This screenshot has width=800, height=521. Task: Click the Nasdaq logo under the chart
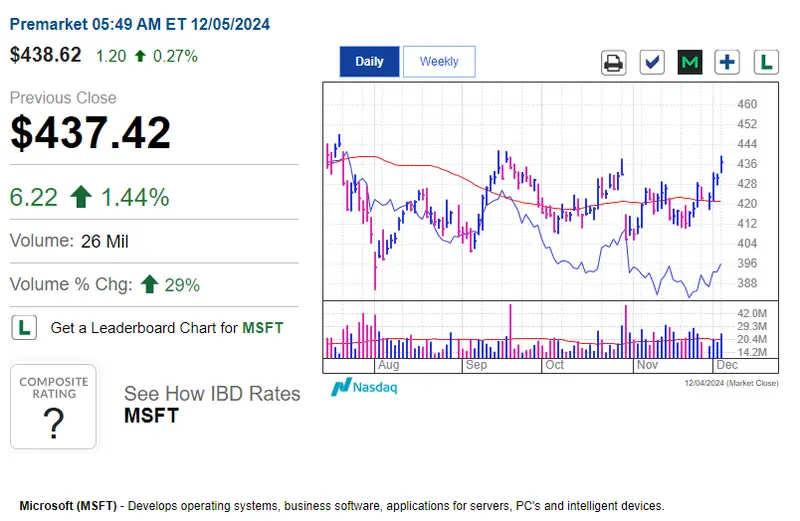pyautogui.click(x=364, y=387)
